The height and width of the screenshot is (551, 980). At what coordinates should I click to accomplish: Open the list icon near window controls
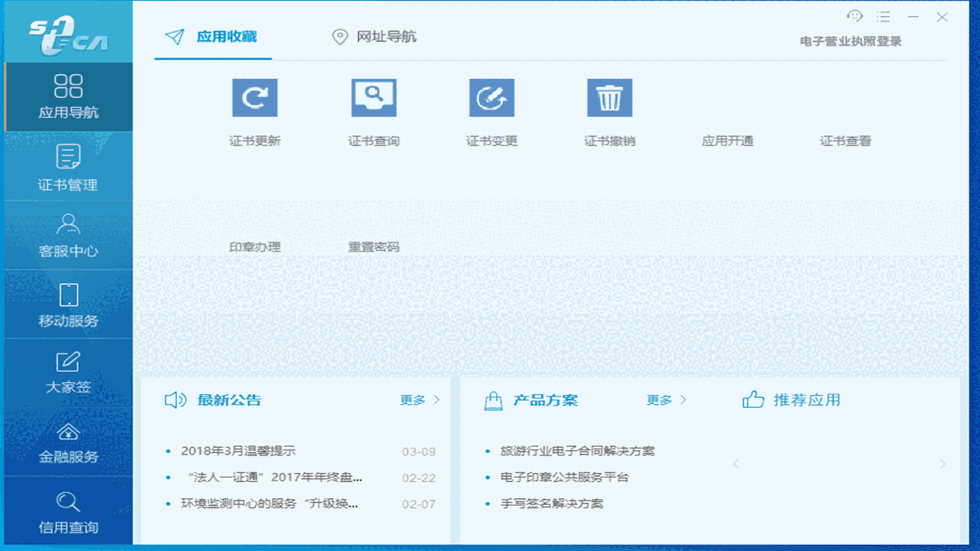coord(883,16)
